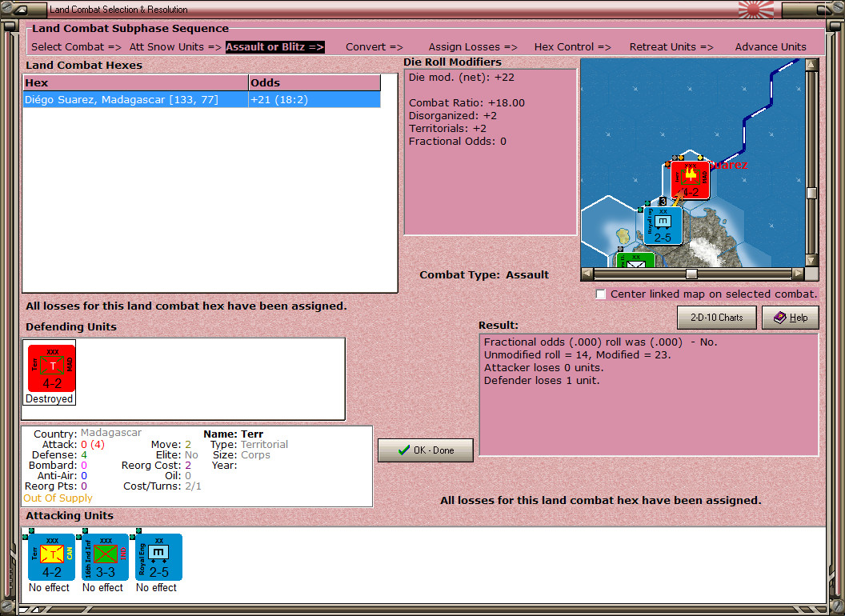Screen dimensions: 845x616
Task: Click the Advance Units subphase step
Action: [771, 47]
